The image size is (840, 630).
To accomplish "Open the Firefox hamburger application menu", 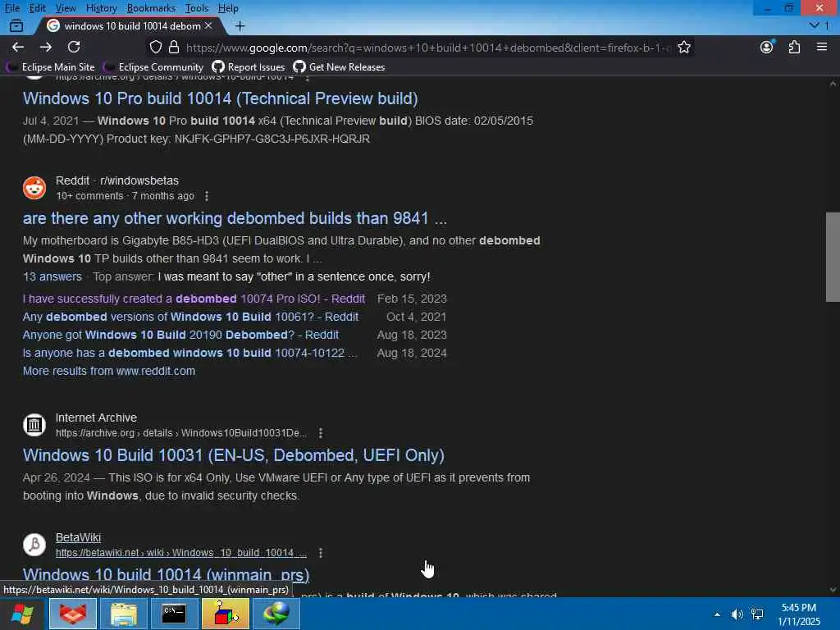I will 822,47.
